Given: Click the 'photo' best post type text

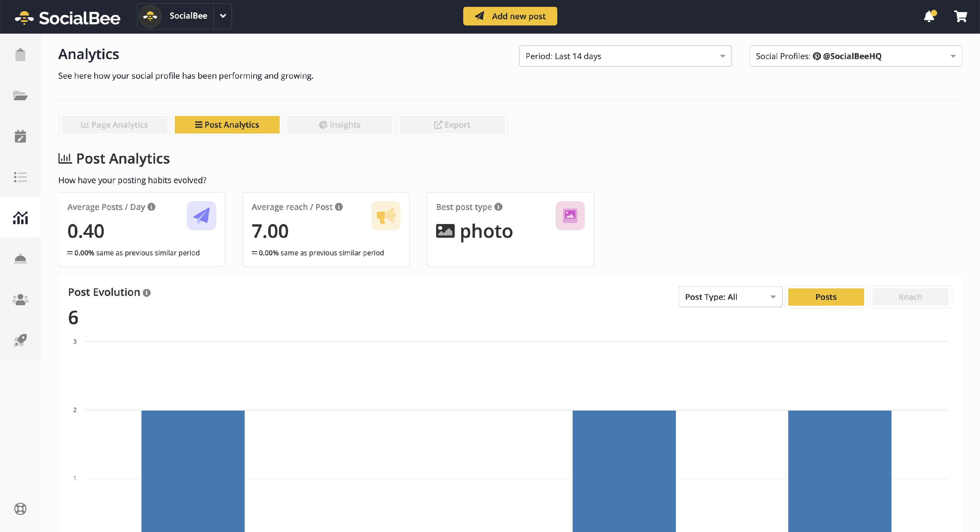Looking at the screenshot, I should coord(486,232).
